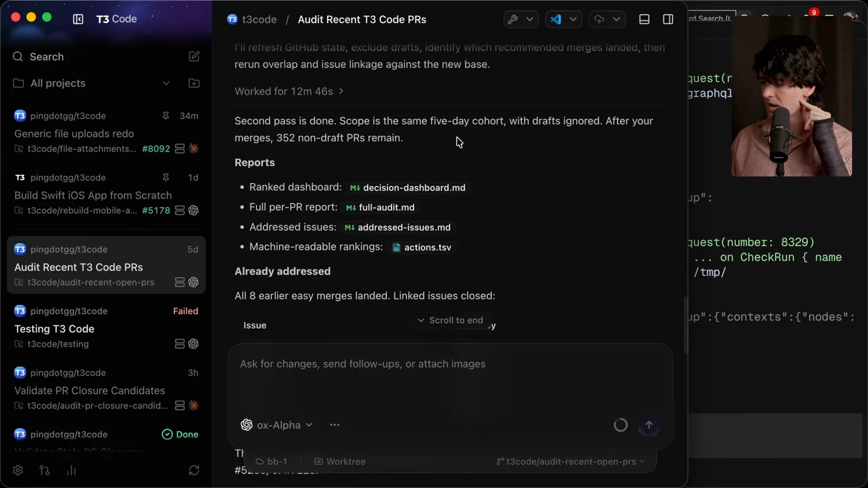The height and width of the screenshot is (488, 868).
Task: Click the Scroll to end button
Action: pyautogui.click(x=450, y=320)
